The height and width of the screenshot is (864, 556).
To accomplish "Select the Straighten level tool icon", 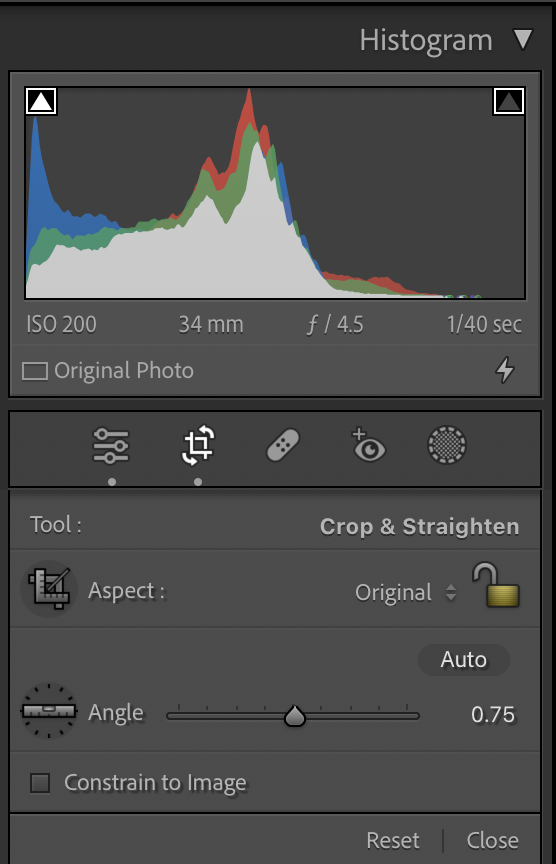I will click(x=48, y=711).
